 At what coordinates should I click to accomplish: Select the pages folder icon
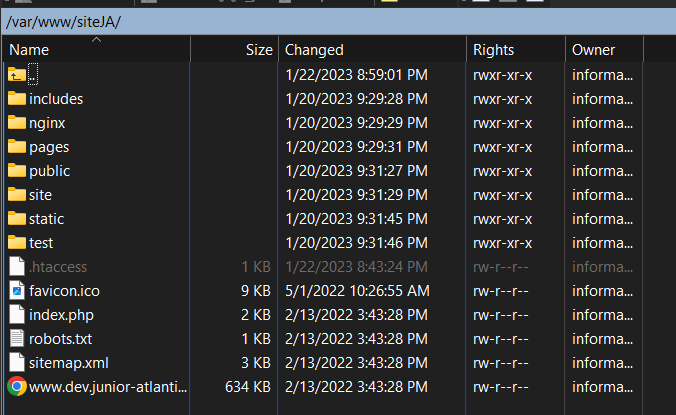pyautogui.click(x=16, y=146)
